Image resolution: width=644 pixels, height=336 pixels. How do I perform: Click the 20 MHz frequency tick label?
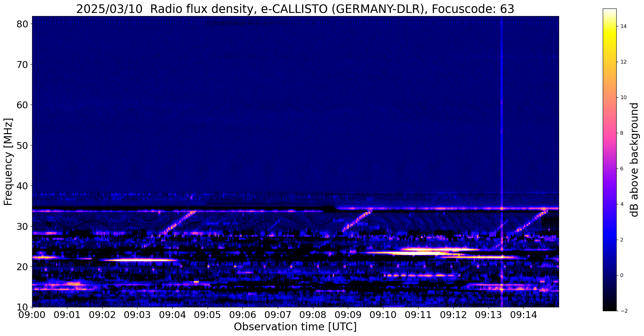[x=22, y=267]
